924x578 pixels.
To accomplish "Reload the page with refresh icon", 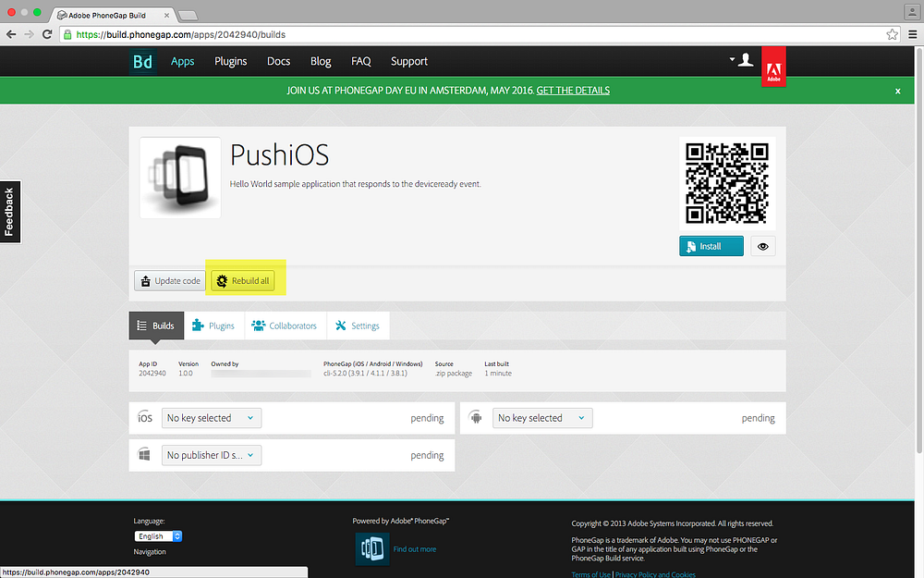I will pyautogui.click(x=48, y=34).
